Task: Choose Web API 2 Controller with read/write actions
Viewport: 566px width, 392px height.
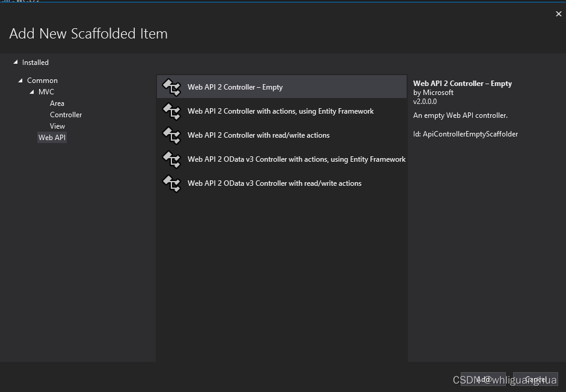Action: coord(259,135)
